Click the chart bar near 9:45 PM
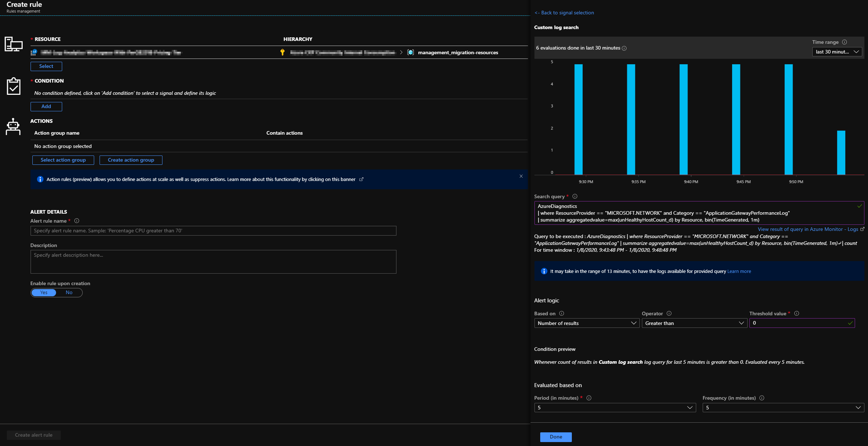Screen dimensions: 868x446 736,120
